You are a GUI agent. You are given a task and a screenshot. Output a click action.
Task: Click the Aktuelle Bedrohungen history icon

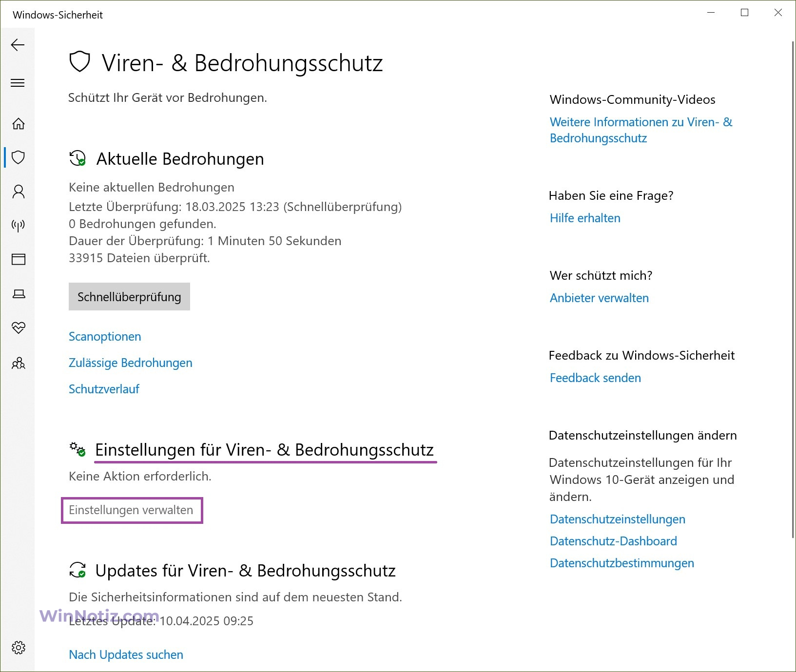[x=78, y=158]
